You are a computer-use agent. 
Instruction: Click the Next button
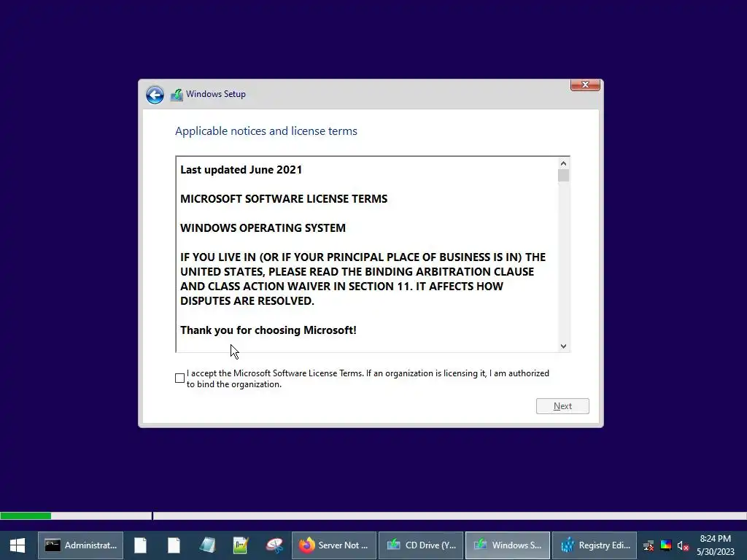click(562, 406)
